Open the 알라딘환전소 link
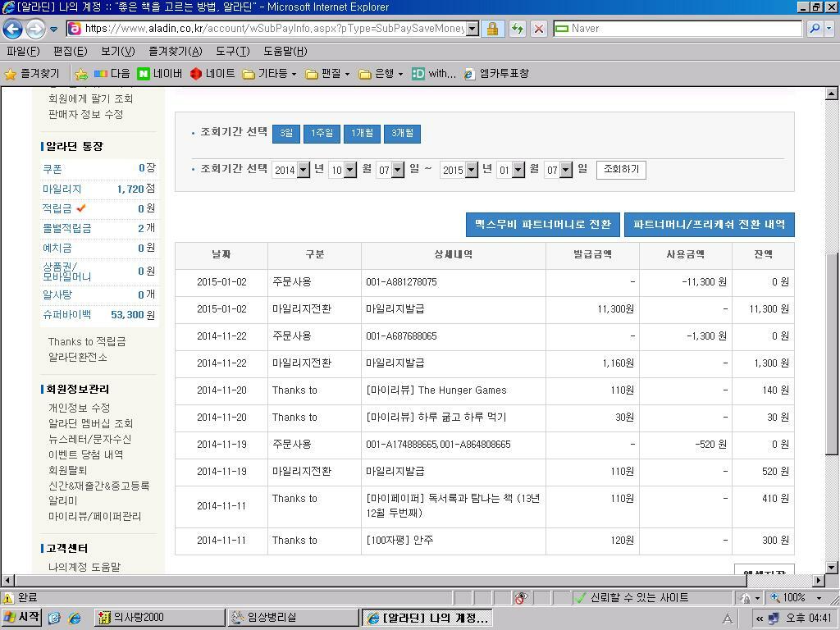The height and width of the screenshot is (630, 840). point(78,357)
